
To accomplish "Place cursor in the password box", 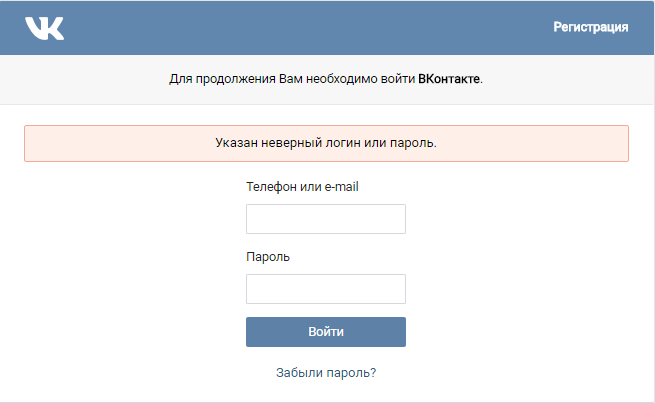I will pos(325,289).
